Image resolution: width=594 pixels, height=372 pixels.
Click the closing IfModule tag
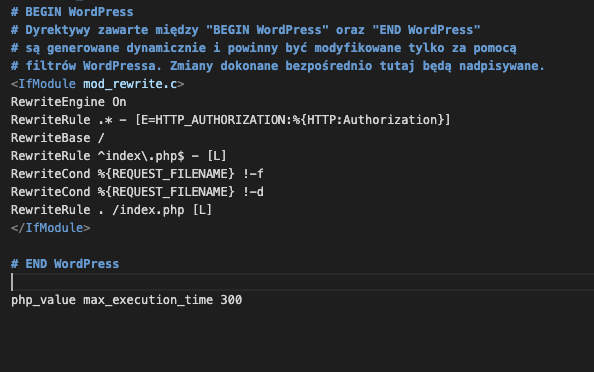[50, 228]
